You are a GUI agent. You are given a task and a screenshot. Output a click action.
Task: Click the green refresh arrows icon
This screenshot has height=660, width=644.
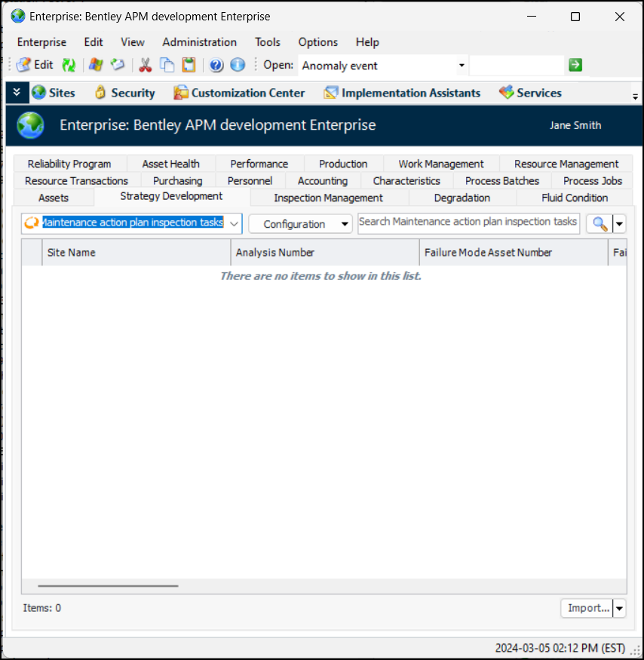(69, 65)
